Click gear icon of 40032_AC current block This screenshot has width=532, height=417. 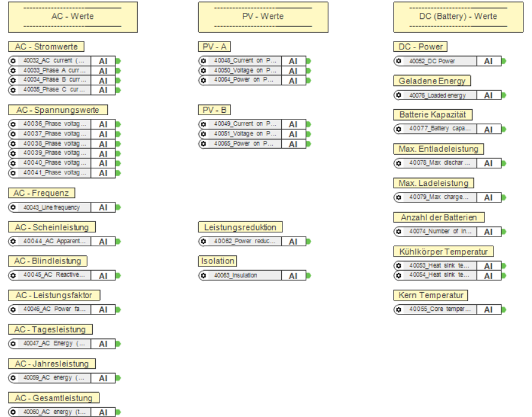(x=13, y=61)
